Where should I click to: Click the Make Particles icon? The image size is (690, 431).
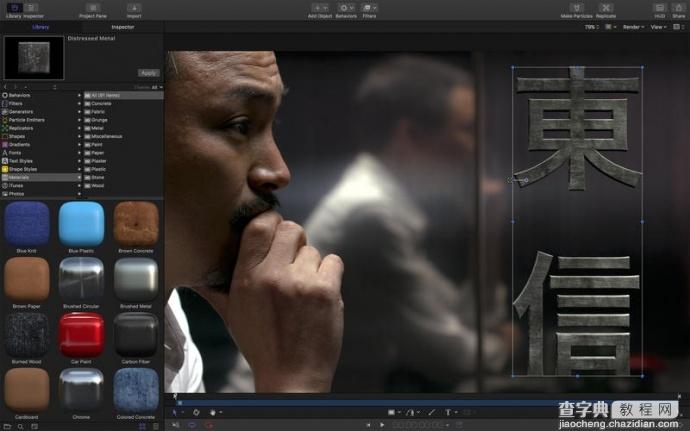point(575,8)
